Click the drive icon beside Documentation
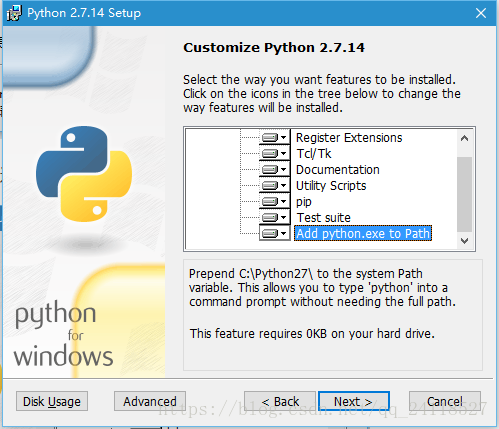Viewport: 499px width, 429px height. (275, 169)
